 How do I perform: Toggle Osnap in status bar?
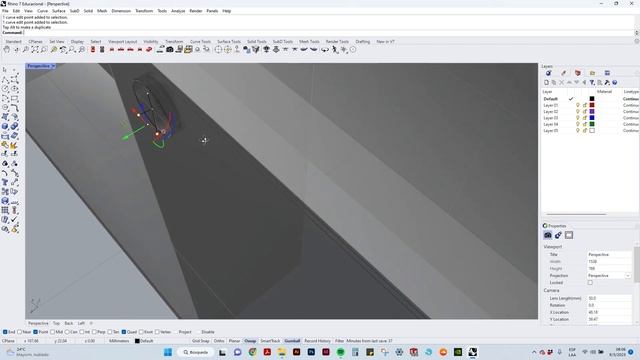click(250, 341)
